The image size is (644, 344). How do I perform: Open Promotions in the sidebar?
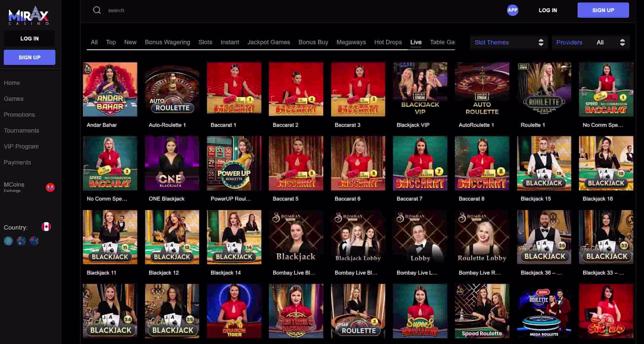19,115
